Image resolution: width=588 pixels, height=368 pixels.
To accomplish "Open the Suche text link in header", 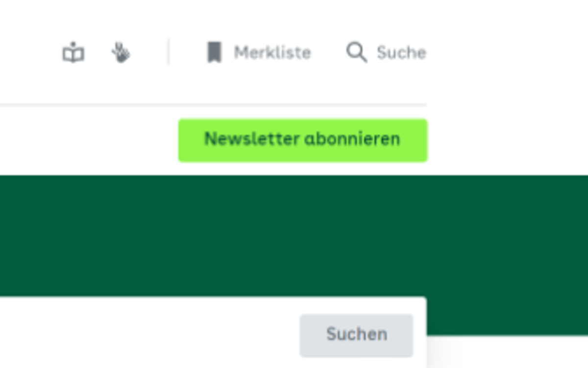I will pyautogui.click(x=386, y=52).
